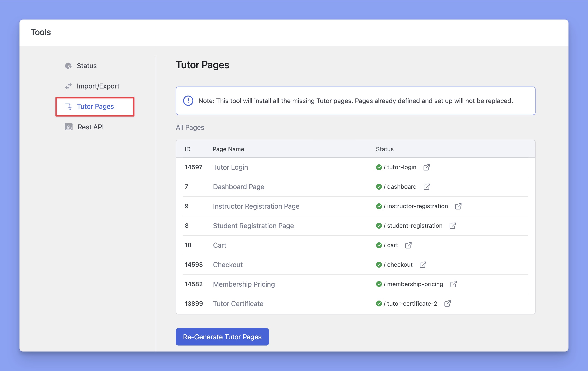Click the '/ membership-pricing' slug text
Viewport: 588px width, 371px height.
tap(413, 284)
